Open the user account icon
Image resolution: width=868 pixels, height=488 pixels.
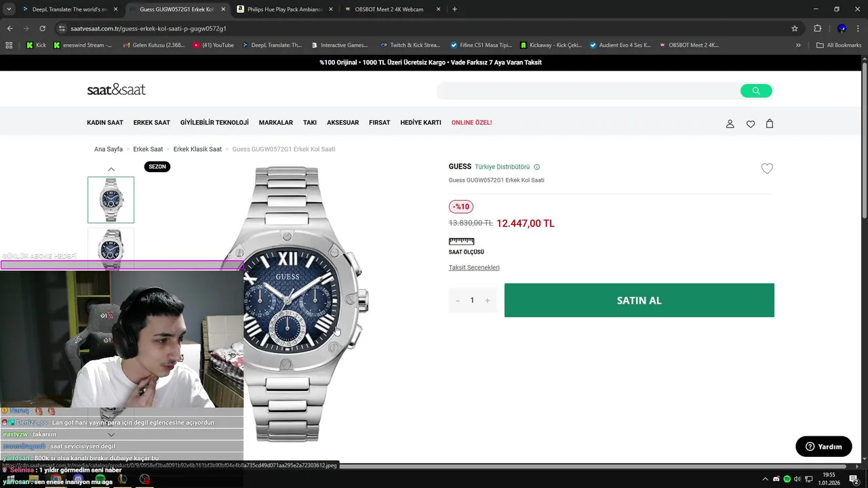[x=730, y=124]
